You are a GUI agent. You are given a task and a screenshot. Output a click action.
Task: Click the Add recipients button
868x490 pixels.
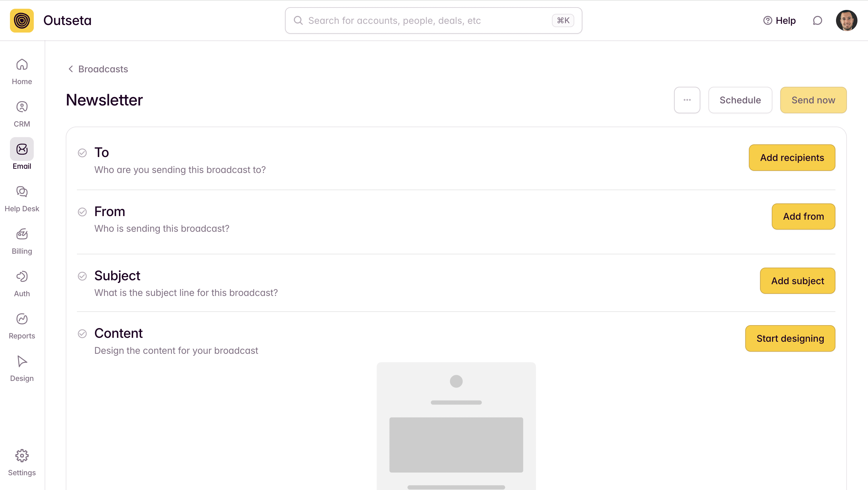point(791,158)
